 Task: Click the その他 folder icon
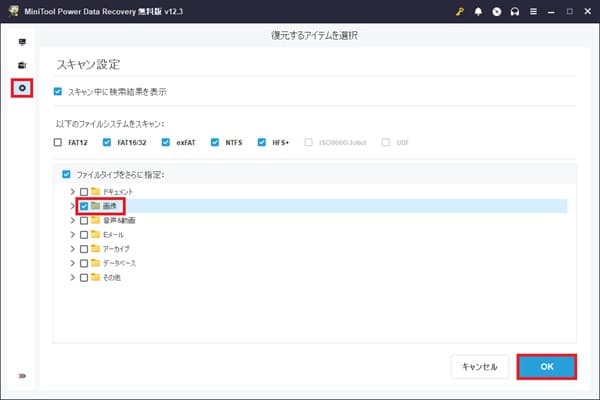[95, 277]
